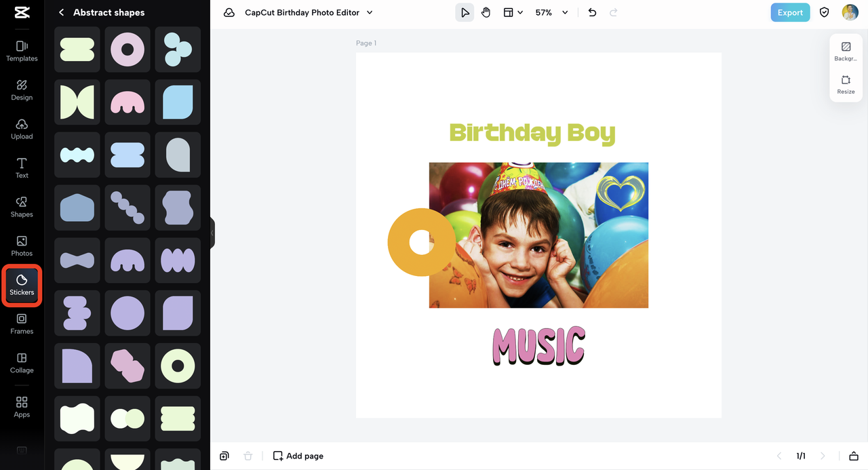868x470 pixels.
Task: Open the Upload sidebar panel
Action: (x=22, y=129)
